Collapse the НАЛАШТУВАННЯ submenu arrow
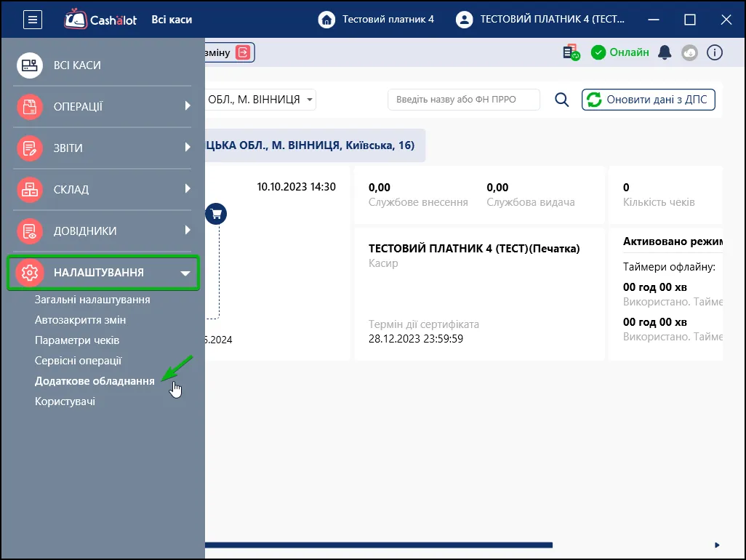Image resolution: width=746 pixels, height=560 pixels. [x=185, y=273]
